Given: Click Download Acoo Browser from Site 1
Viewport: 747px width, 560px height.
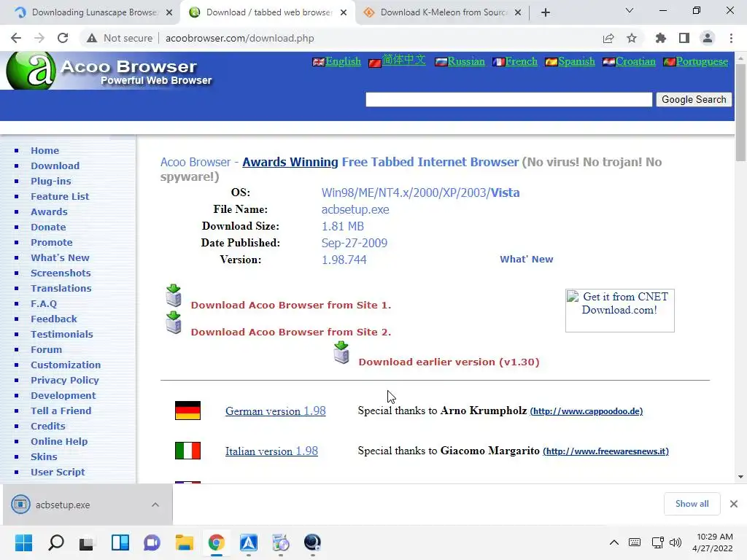Looking at the screenshot, I should click(291, 306).
